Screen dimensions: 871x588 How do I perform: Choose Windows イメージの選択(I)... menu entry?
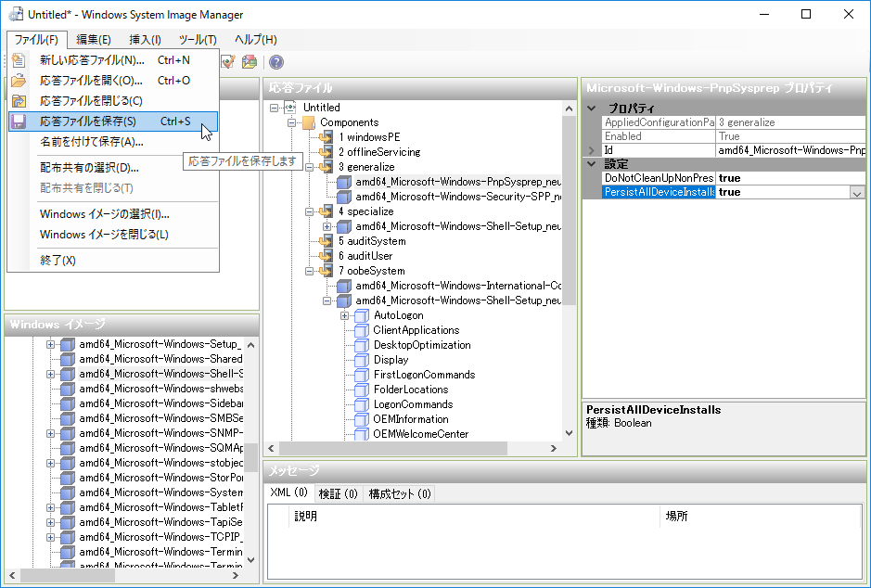pos(113,214)
